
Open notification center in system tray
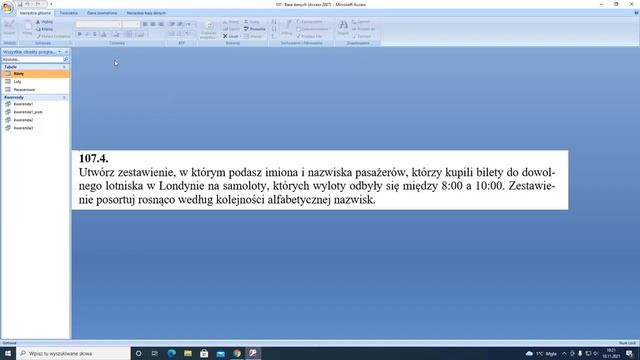[629, 353]
